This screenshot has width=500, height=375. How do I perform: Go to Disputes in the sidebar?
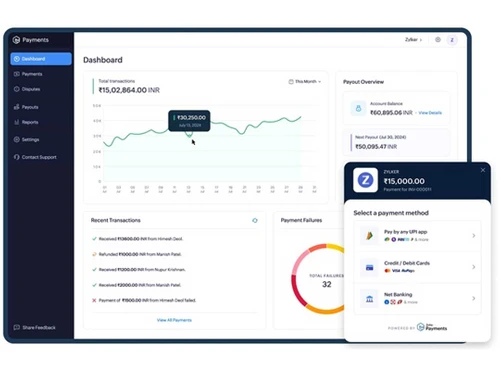(31, 89)
